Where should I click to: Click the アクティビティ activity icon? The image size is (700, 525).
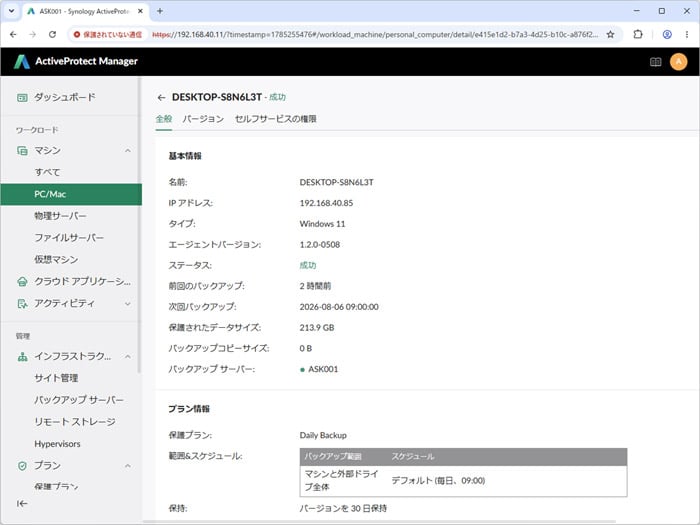point(22,304)
